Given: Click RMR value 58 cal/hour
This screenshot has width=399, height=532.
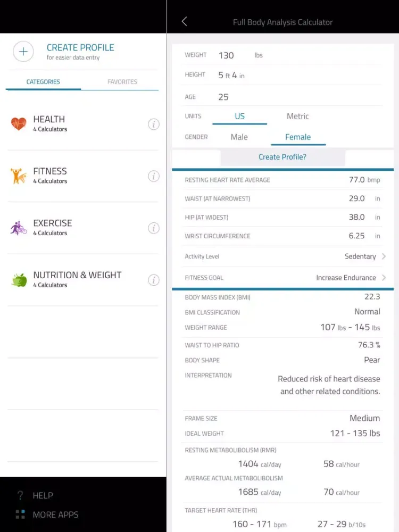Looking at the screenshot, I should [x=342, y=464].
